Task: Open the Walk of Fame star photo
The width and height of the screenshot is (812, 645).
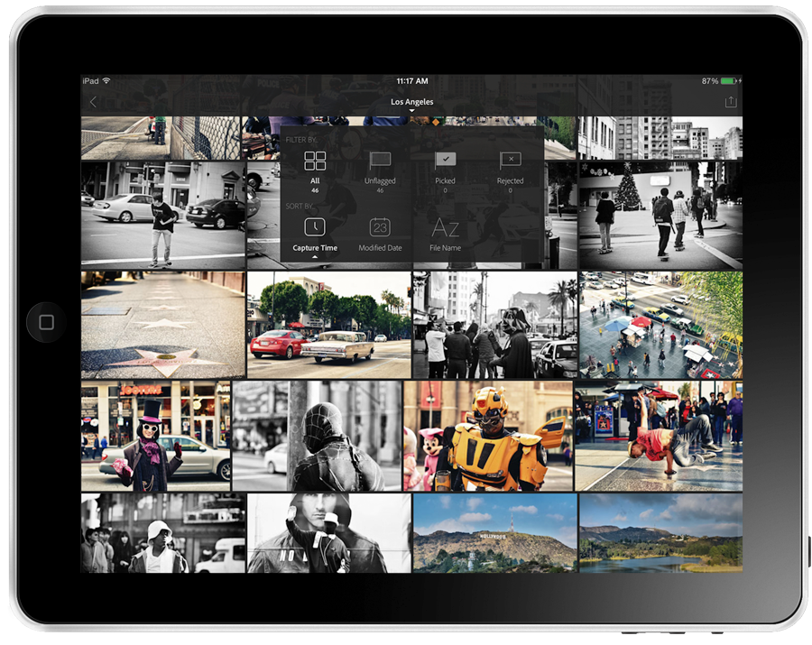Action: (163, 325)
